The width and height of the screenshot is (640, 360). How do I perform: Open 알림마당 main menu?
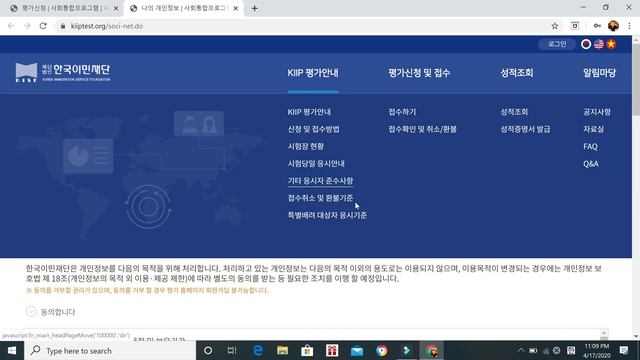(599, 73)
